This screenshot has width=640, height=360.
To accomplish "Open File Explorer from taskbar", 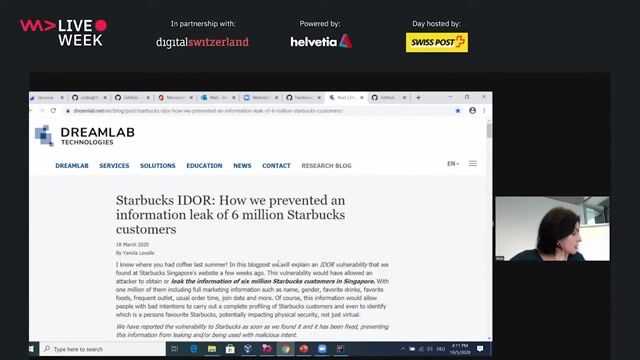I will click(x=211, y=349).
